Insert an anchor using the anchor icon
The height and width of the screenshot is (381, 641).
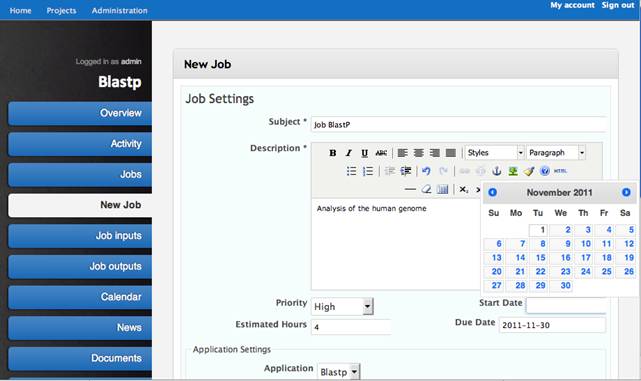point(497,171)
